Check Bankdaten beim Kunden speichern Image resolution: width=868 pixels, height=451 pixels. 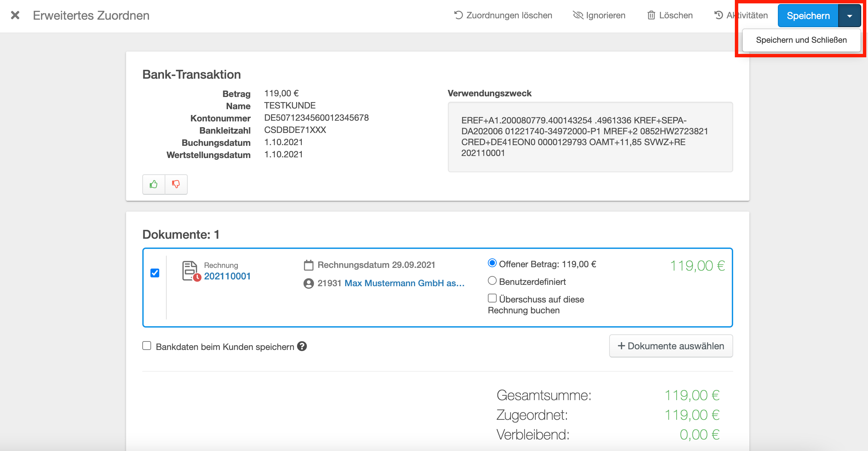147,346
